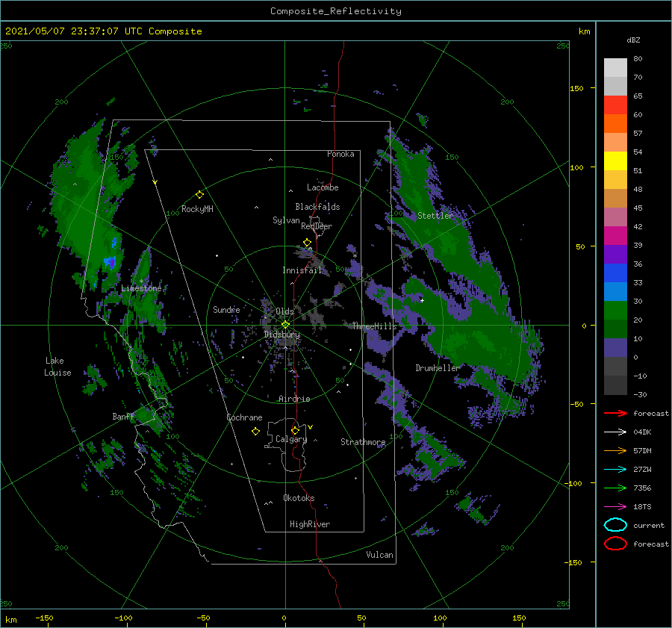Pick the 30 dBZ light blue swatch
The width and height of the screenshot is (672, 628).
coord(615,292)
